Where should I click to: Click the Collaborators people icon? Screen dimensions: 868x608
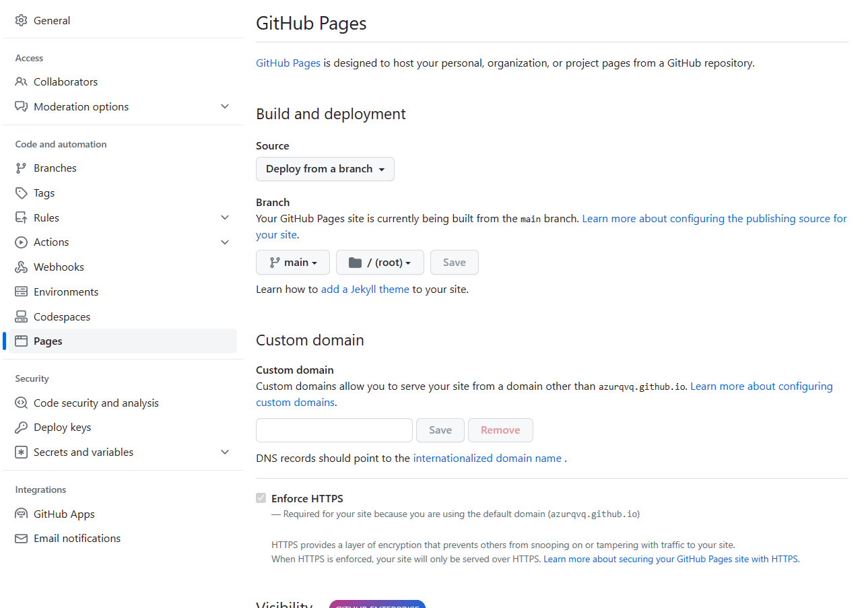click(21, 81)
